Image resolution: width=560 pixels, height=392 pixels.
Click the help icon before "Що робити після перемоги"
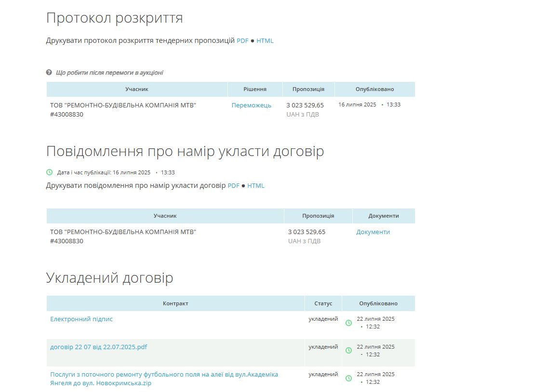[x=48, y=72]
